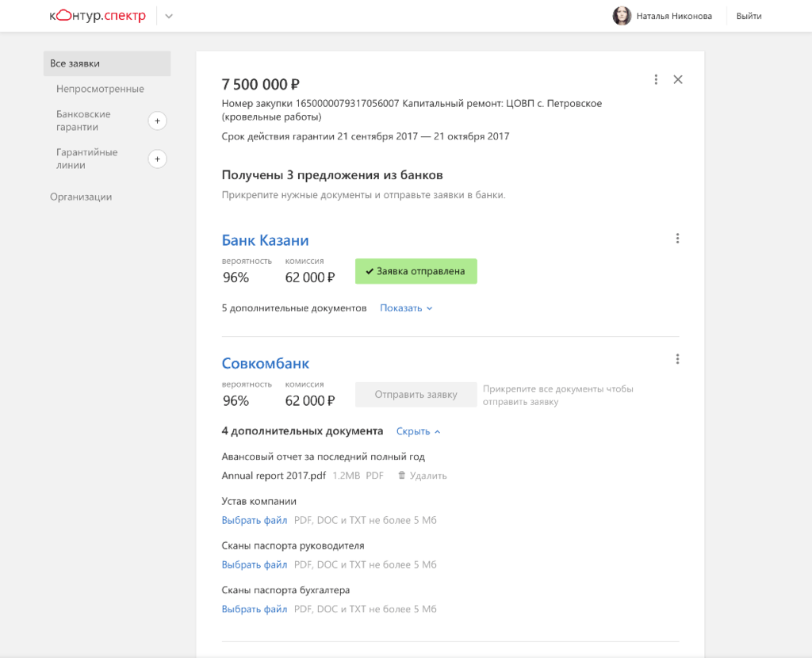Collapse Совкомбанк documents via Скрыть

[x=418, y=431]
